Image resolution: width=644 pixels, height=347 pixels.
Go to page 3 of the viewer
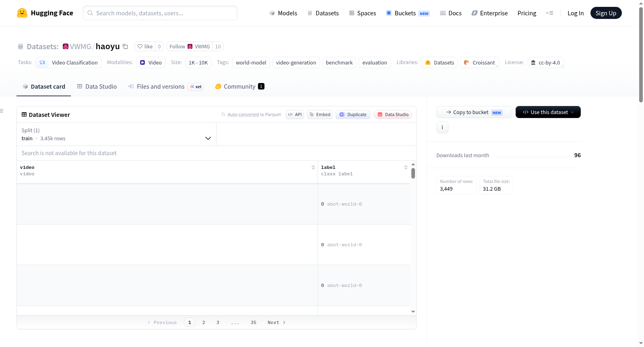pos(218,322)
